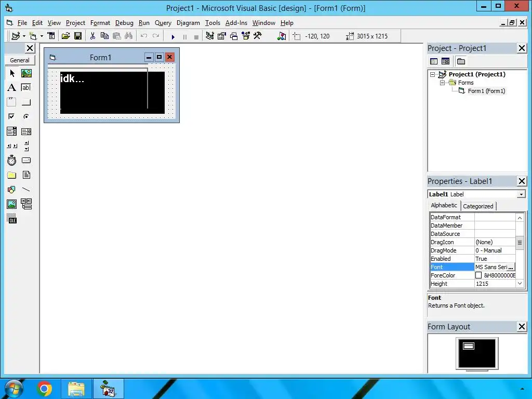Open Properties Window from toolbar

222,36
